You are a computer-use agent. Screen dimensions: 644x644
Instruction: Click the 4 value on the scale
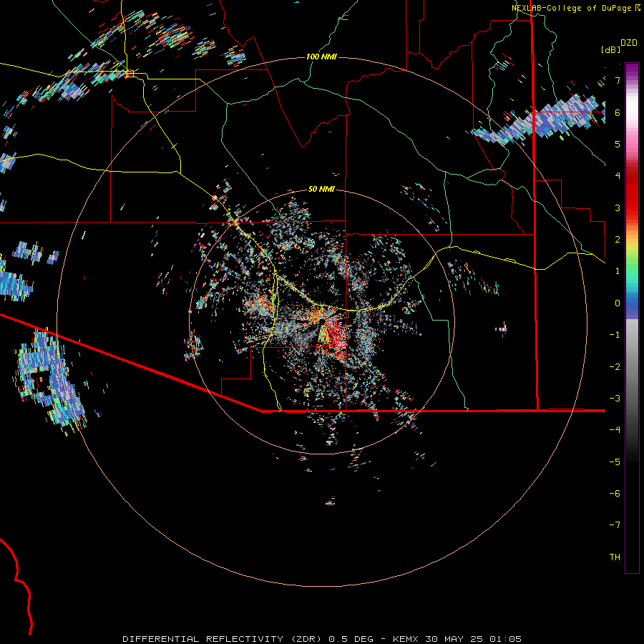click(x=618, y=176)
